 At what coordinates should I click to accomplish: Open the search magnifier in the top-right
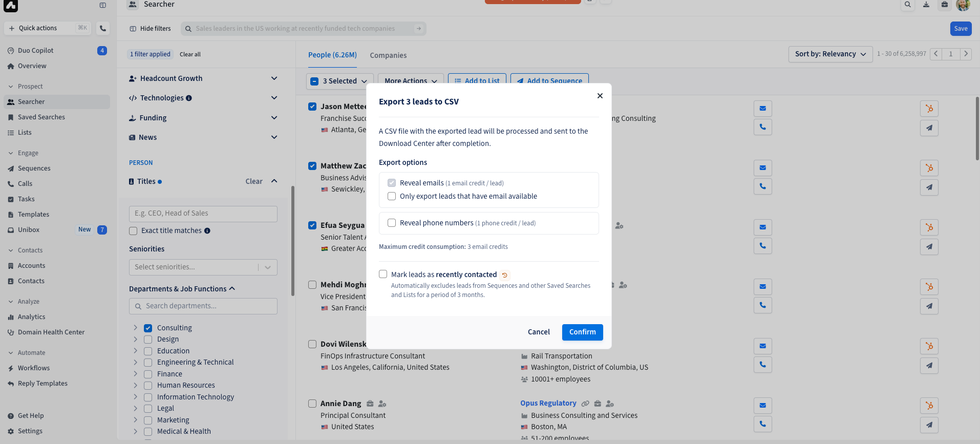(908, 4)
